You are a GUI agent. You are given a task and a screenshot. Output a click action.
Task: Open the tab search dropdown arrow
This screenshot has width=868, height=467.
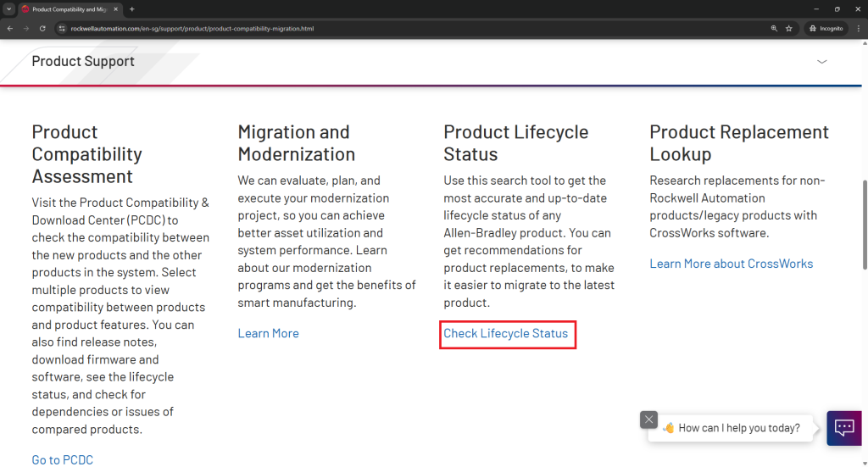pyautogui.click(x=8, y=8)
